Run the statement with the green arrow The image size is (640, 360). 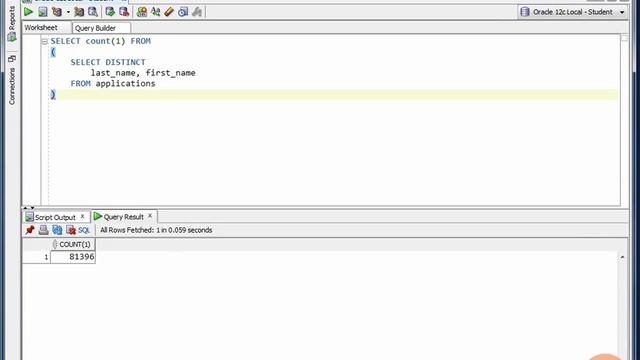click(28, 12)
